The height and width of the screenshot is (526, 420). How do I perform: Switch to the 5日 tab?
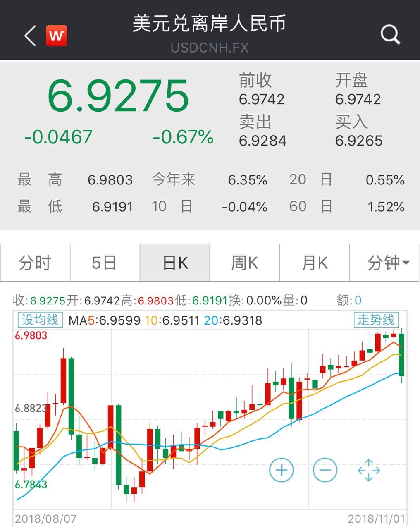coord(105,263)
